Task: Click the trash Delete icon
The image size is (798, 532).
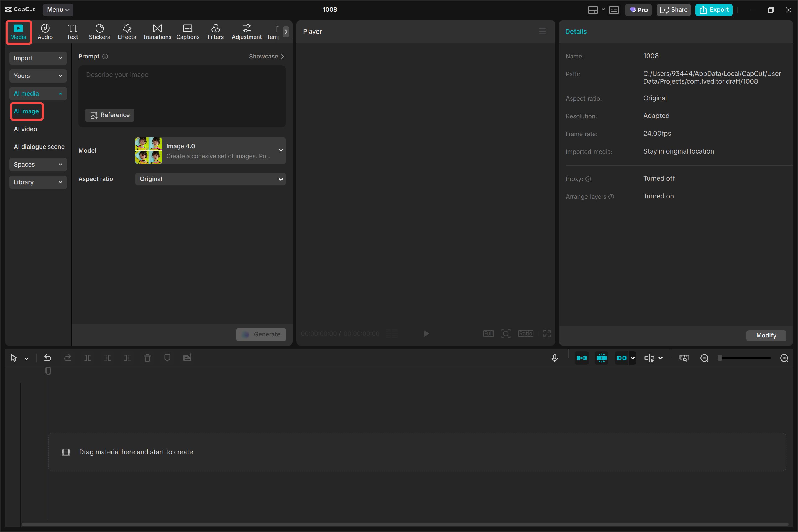Action: [147, 358]
